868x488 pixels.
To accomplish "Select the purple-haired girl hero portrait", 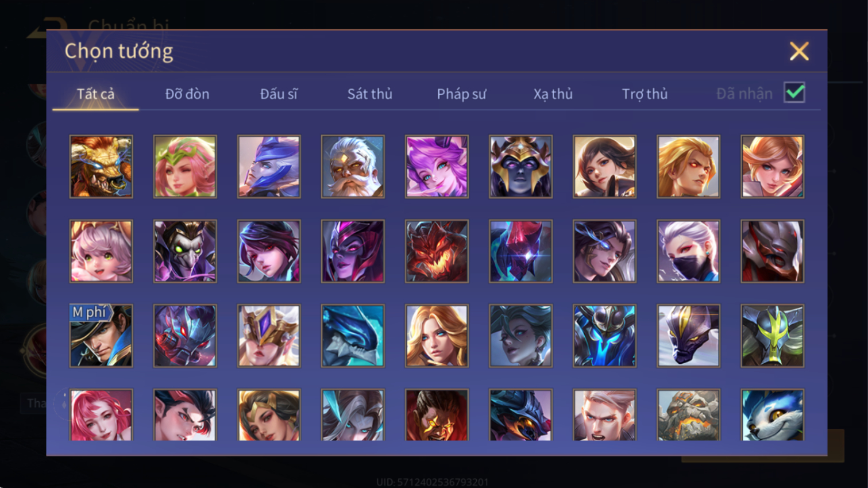I will 437,167.
